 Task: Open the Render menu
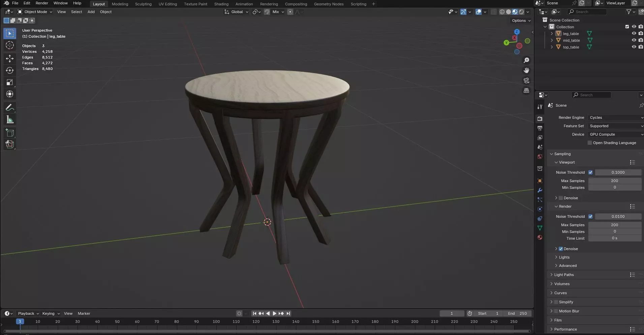tap(42, 3)
